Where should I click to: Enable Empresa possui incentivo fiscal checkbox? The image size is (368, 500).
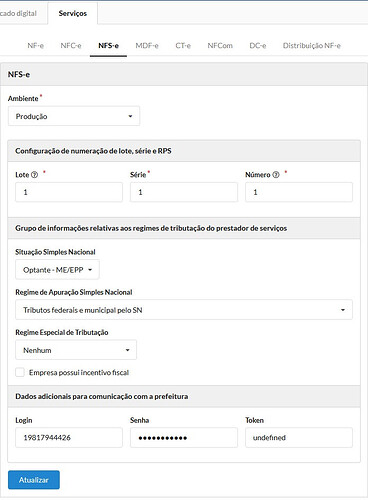coord(20,372)
